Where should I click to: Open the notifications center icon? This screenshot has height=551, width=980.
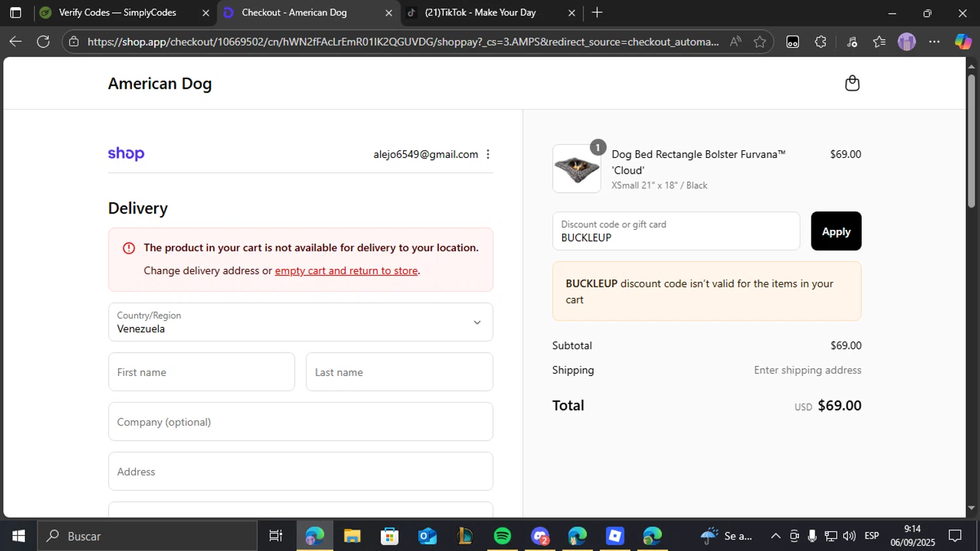click(x=955, y=536)
